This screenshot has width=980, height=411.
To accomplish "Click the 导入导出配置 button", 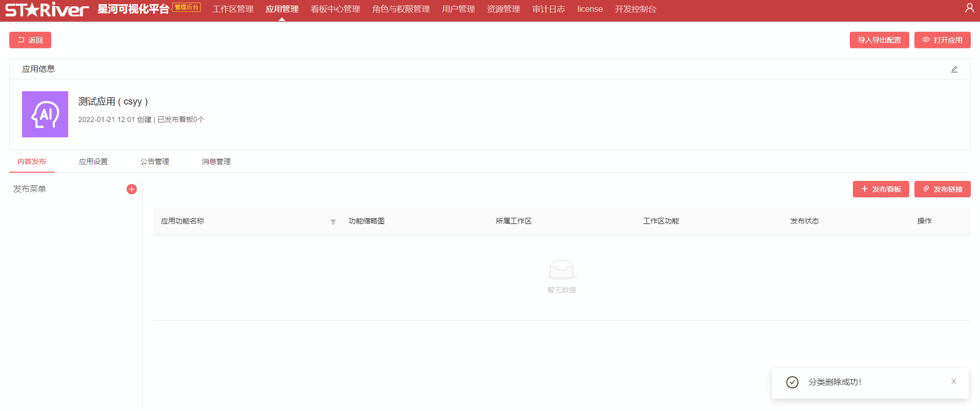I will coord(879,40).
